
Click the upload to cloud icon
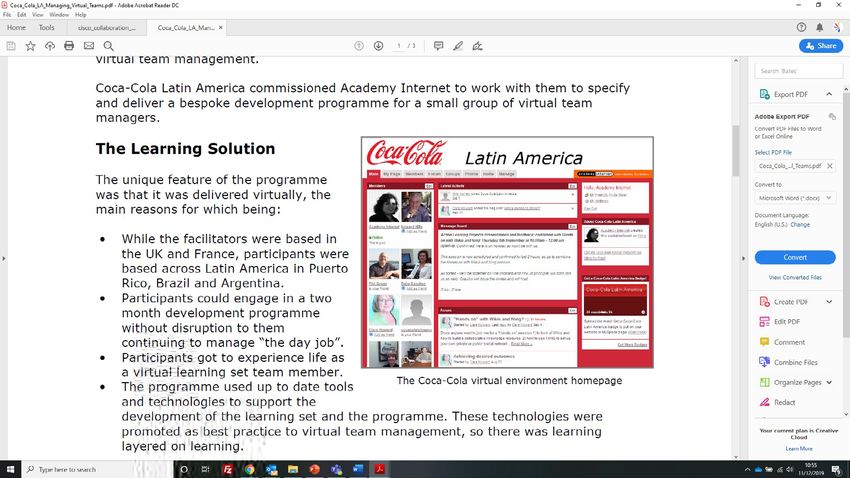pos(50,46)
